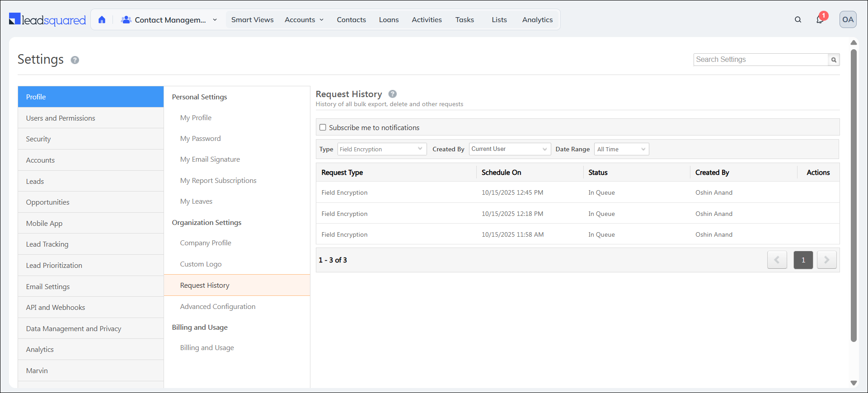Open the Type dropdown showing Field Encryption
This screenshot has width=868, height=393.
pos(382,149)
